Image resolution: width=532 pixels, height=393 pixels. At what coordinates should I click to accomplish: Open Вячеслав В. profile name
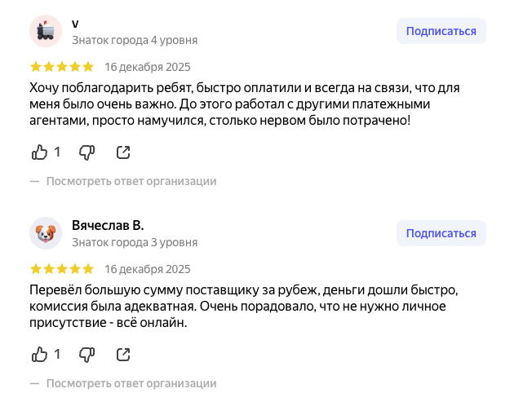108,225
